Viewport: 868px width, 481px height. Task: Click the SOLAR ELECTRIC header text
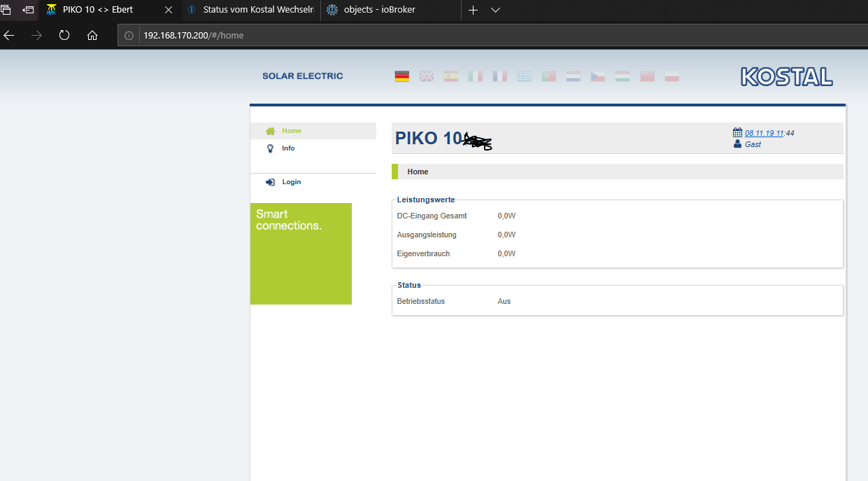coord(303,76)
